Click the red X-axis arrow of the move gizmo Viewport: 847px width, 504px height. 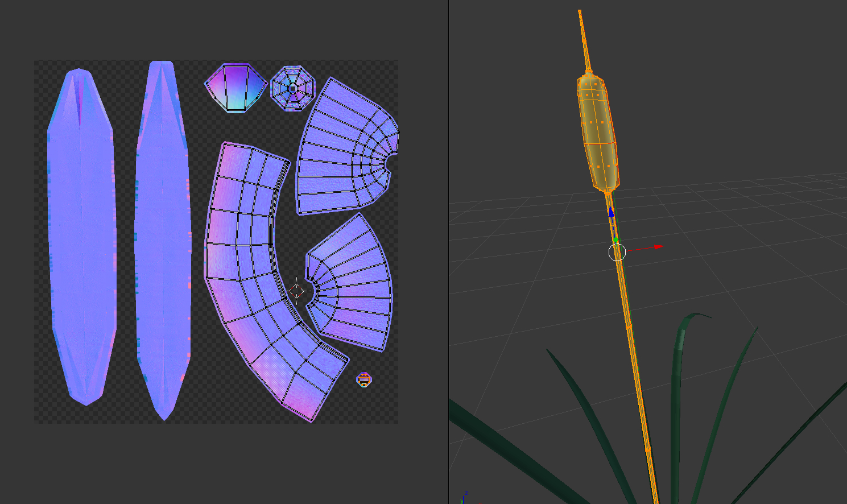coord(657,246)
